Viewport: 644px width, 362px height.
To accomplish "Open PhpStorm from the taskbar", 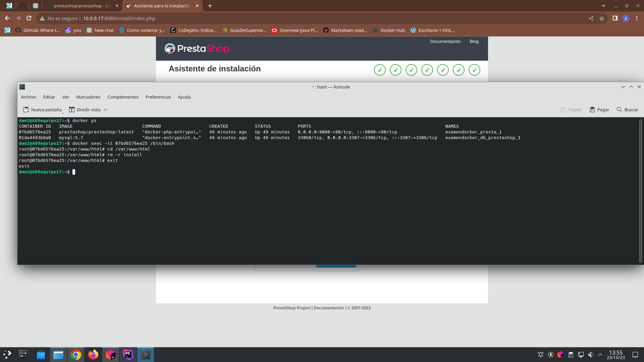I will point(128,355).
